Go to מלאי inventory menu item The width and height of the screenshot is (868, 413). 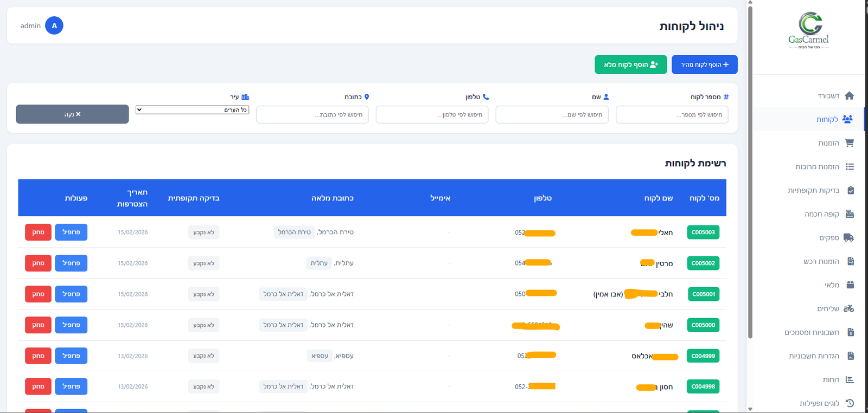pos(832,285)
